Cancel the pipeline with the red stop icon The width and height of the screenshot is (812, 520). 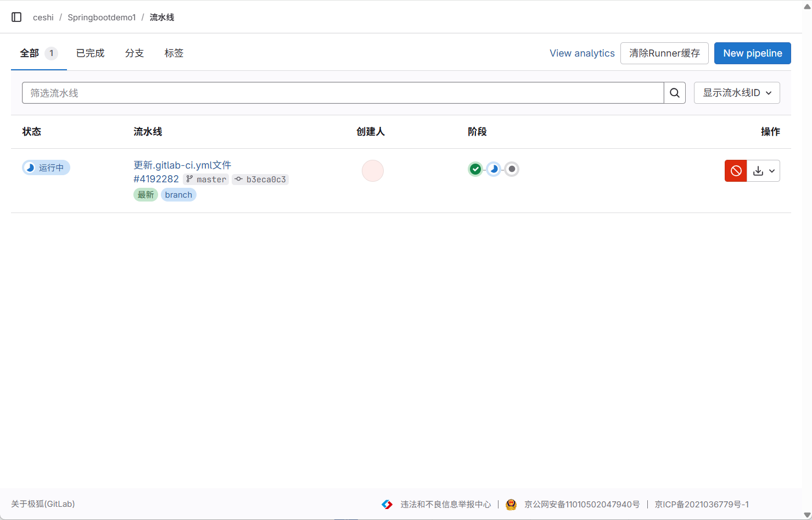pos(735,171)
